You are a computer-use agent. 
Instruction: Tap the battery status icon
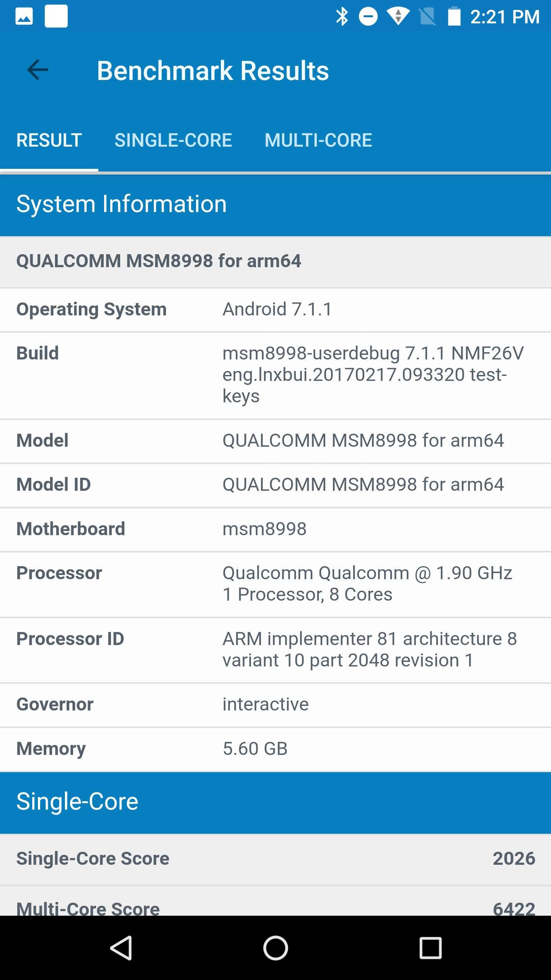(x=454, y=17)
